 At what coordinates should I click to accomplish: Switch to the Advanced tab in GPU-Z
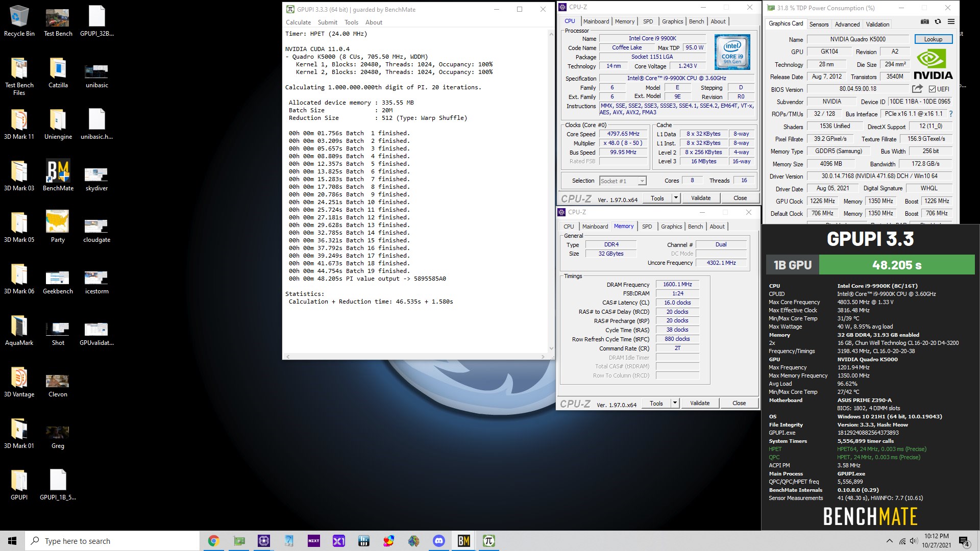click(847, 24)
